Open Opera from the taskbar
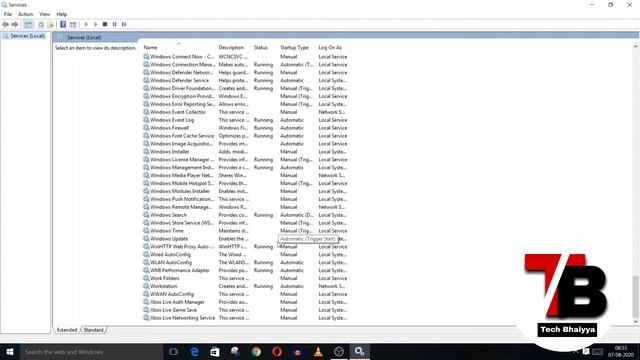The height and width of the screenshot is (360, 640). click(x=277, y=352)
